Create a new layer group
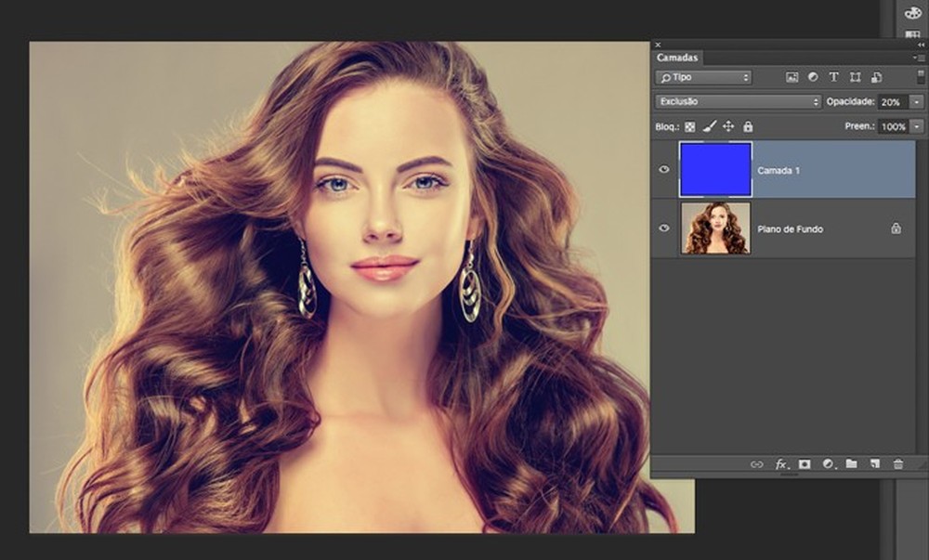Image resolution: width=929 pixels, height=560 pixels. point(853,462)
